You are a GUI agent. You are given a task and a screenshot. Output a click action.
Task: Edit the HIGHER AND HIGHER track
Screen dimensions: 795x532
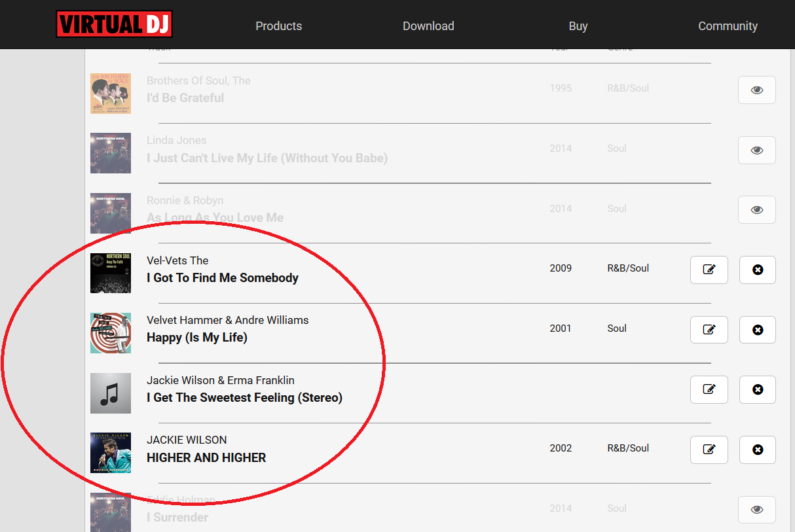pyautogui.click(x=709, y=450)
